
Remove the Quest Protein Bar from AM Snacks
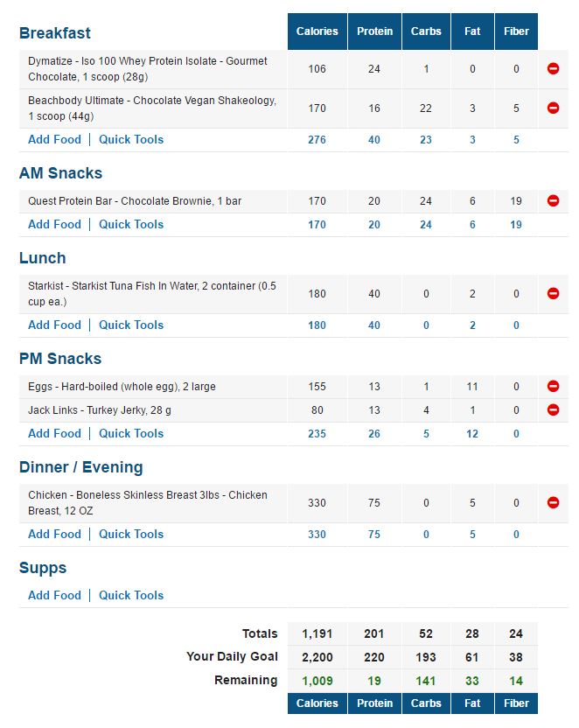coord(553,200)
